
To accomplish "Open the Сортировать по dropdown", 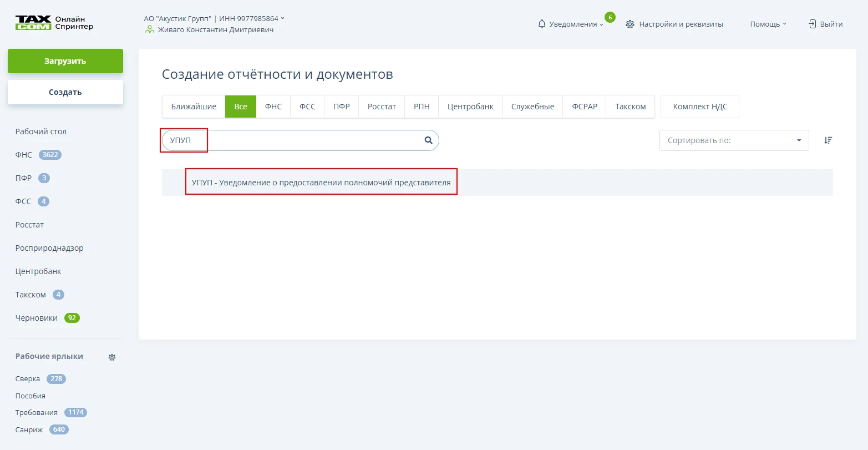I will pos(734,140).
